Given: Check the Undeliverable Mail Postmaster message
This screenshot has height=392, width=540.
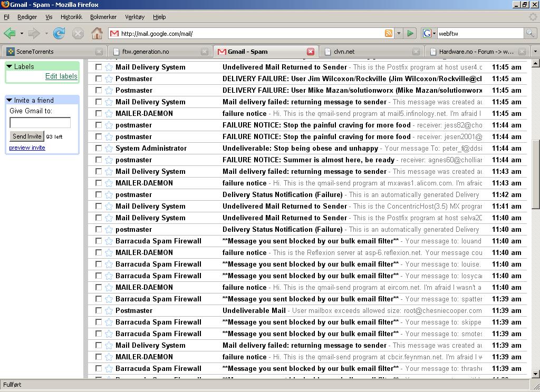Looking at the screenshot, I should tap(99, 310).
